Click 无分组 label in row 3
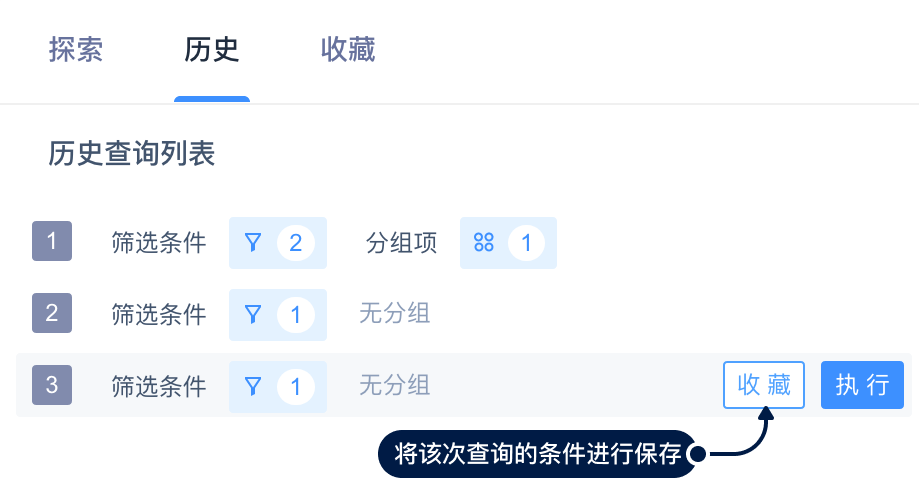 point(395,386)
